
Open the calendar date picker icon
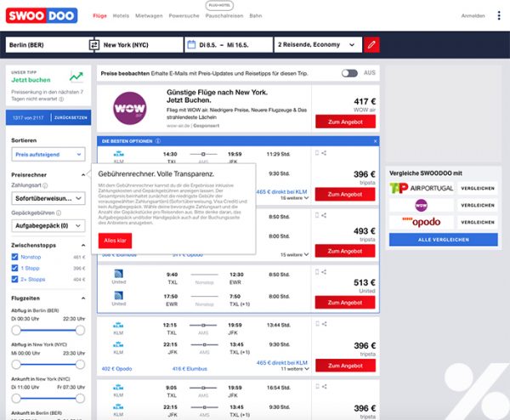pos(191,44)
